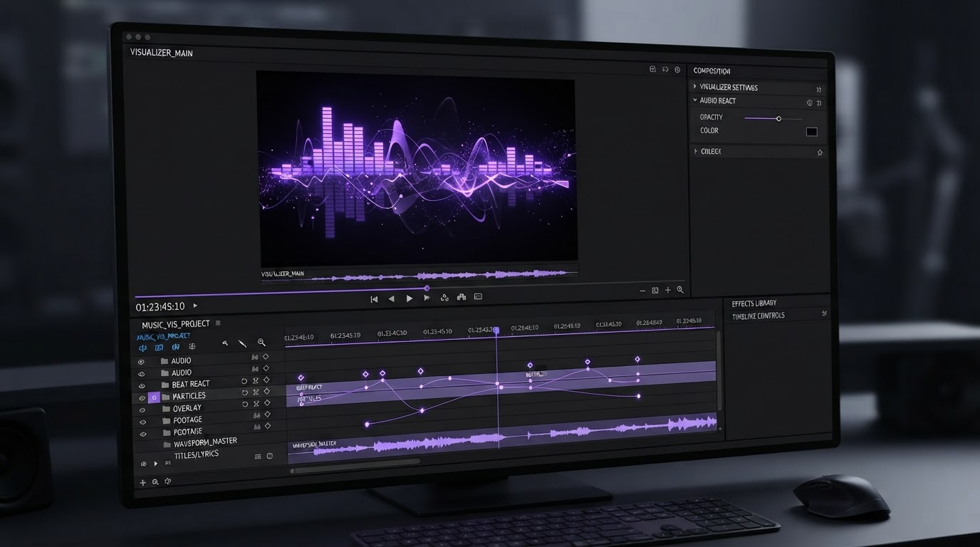Click star icon on AUDIO REACT row

(x=820, y=103)
